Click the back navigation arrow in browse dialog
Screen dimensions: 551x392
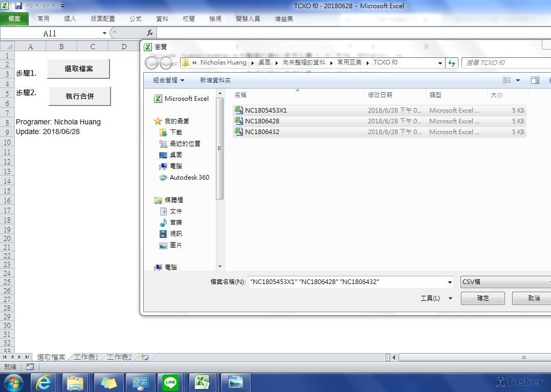coord(152,63)
